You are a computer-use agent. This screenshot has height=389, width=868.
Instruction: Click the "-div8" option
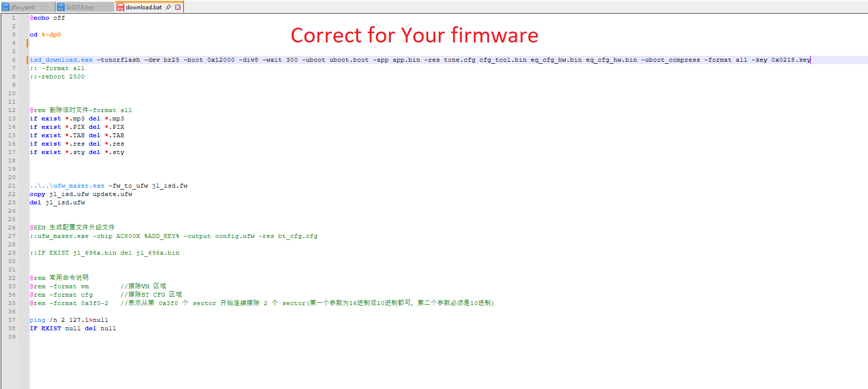coord(249,60)
